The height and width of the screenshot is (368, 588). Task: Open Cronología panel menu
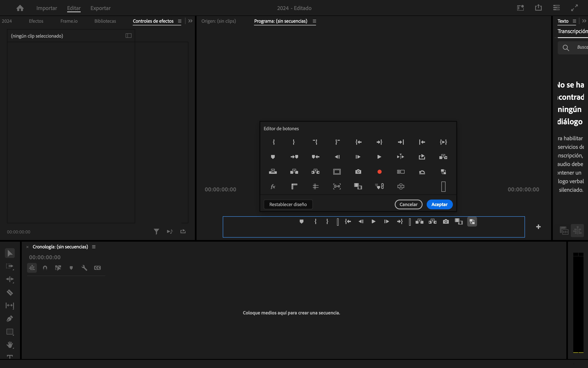tap(94, 247)
